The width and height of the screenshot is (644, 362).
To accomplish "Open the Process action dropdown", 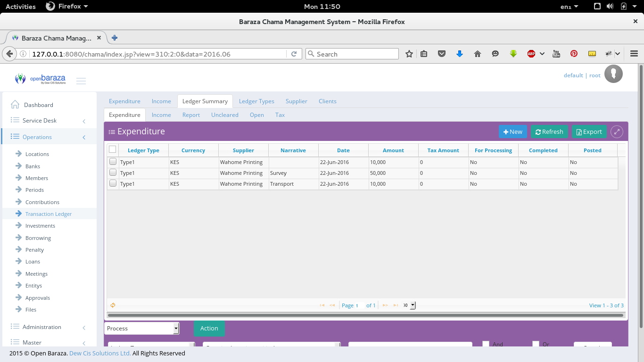I will pyautogui.click(x=141, y=328).
